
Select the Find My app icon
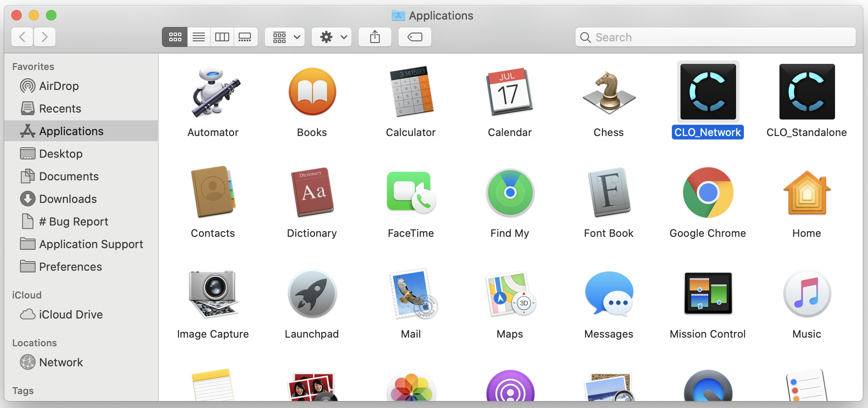click(510, 192)
